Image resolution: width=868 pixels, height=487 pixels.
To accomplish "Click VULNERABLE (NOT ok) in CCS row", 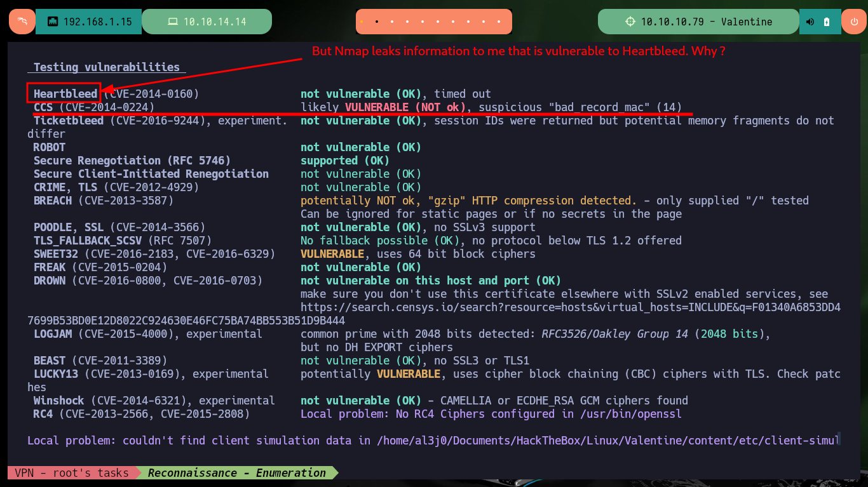I will [x=405, y=107].
